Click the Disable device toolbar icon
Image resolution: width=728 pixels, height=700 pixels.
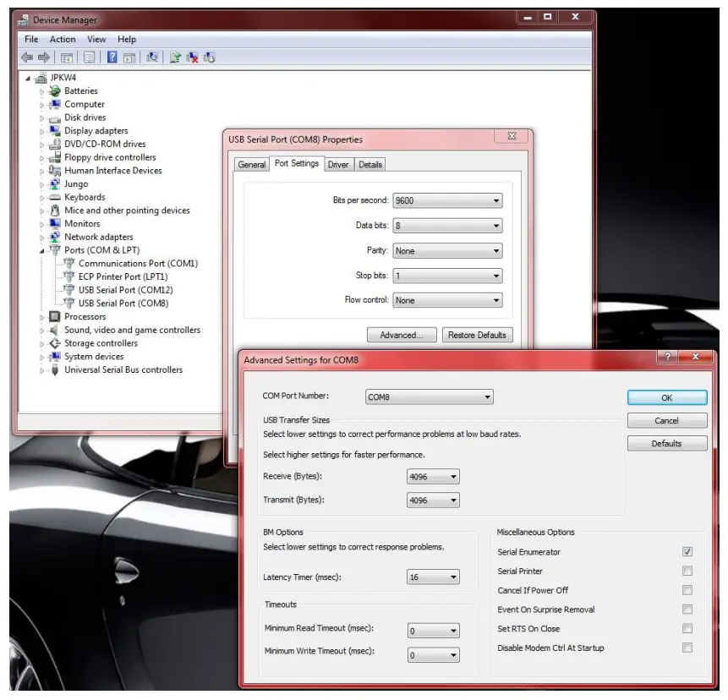coord(209,57)
